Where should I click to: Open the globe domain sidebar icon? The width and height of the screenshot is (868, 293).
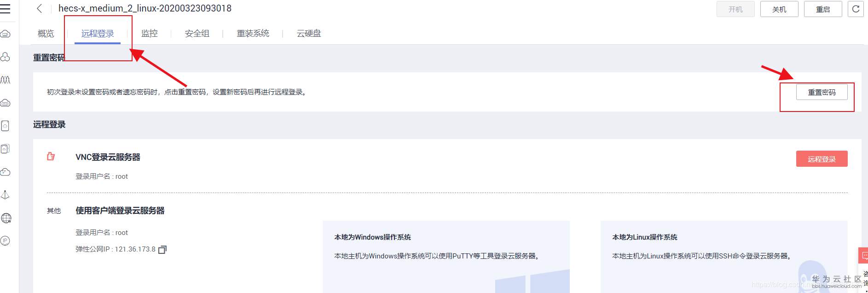tap(6, 218)
